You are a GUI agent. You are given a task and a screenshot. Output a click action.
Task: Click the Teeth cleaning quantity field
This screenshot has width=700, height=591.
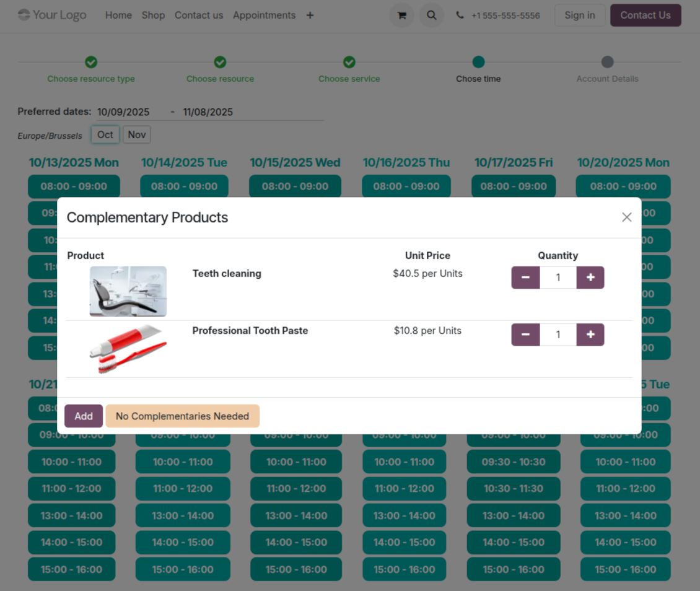[x=558, y=278]
